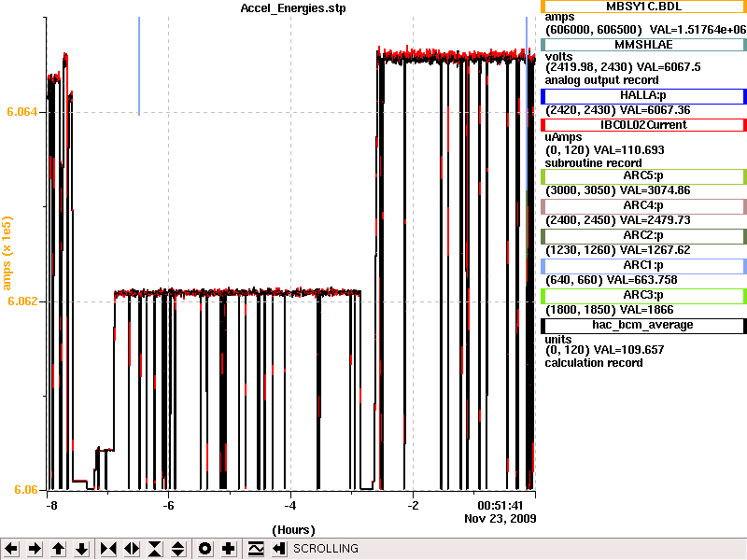Click the 00:51:41 timestamp label
This screenshot has height=560, width=747.
[x=500, y=506]
